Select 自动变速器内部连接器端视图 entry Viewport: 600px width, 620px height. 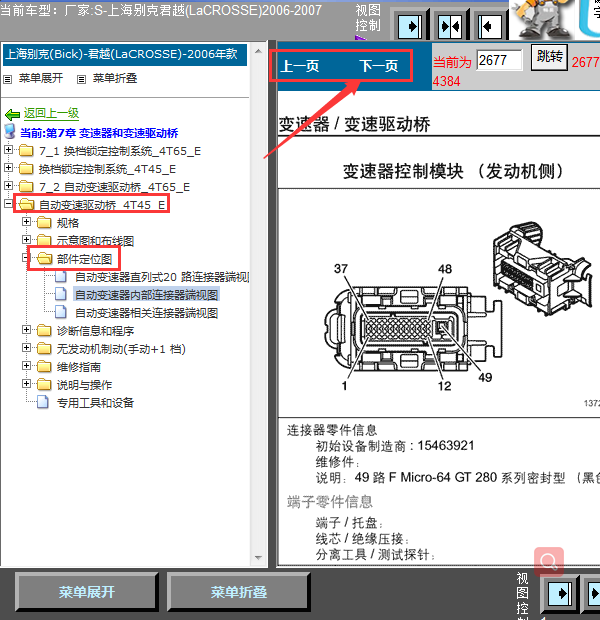[146, 295]
